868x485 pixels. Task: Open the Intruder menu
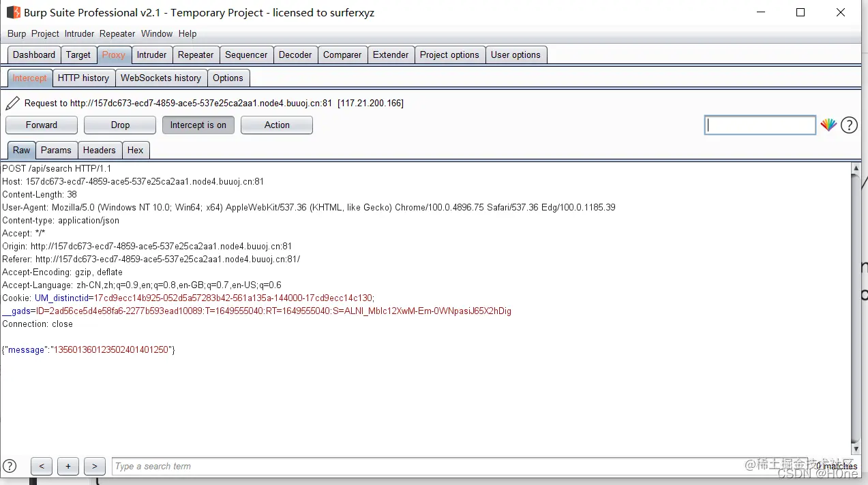(79, 33)
